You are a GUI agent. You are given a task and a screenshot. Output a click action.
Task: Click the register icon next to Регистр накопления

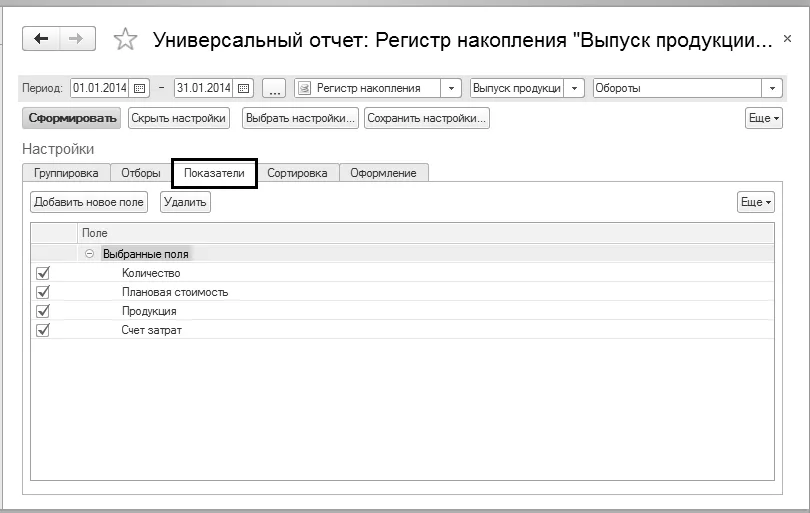(305, 88)
